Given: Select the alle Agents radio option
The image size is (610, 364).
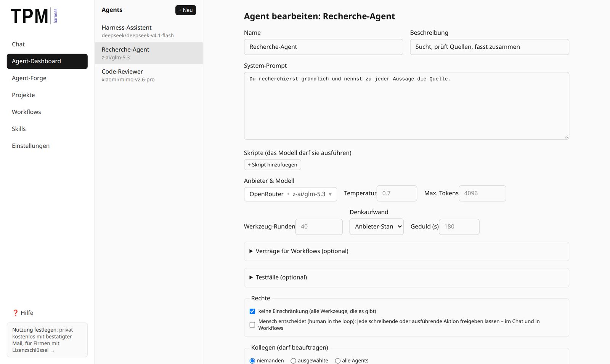Looking at the screenshot, I should [338, 361].
